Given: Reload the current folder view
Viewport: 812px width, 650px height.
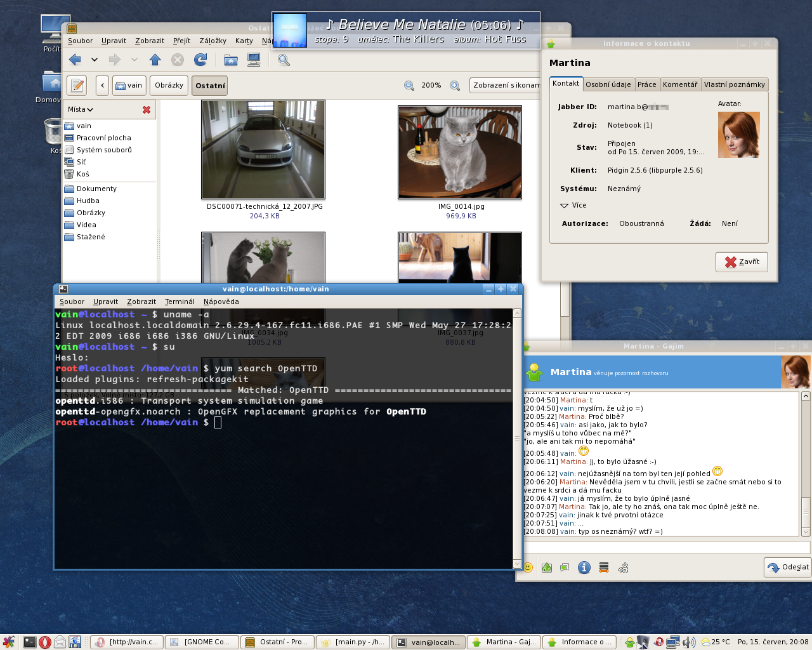Looking at the screenshot, I should coord(200,60).
